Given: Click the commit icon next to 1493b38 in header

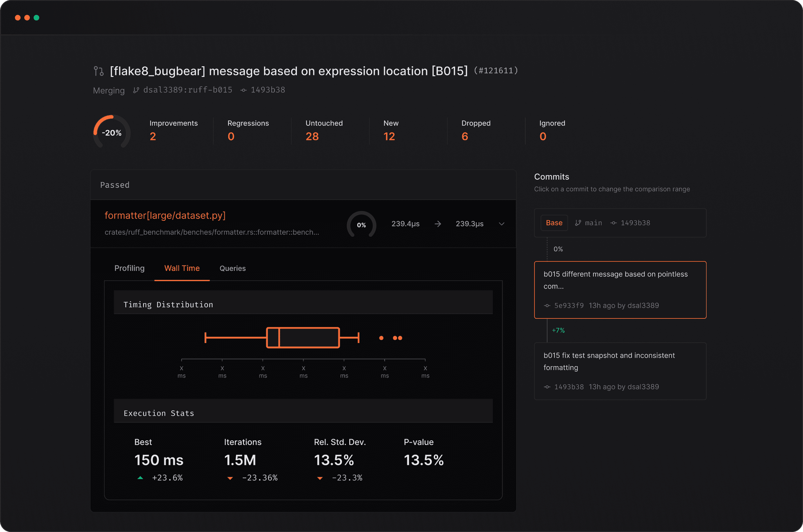Looking at the screenshot, I should [243, 90].
